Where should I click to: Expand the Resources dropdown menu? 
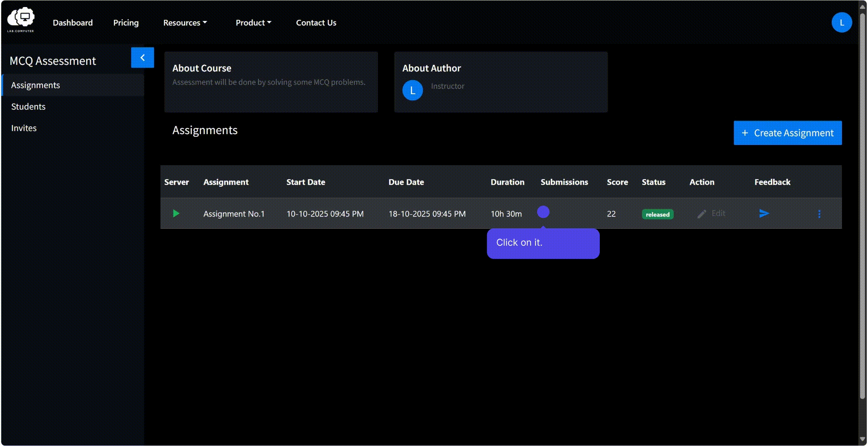[x=185, y=23]
